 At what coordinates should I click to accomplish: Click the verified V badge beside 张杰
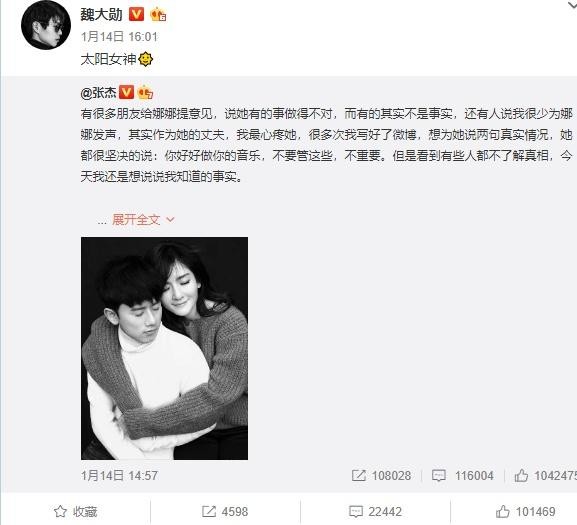[x=126, y=92]
